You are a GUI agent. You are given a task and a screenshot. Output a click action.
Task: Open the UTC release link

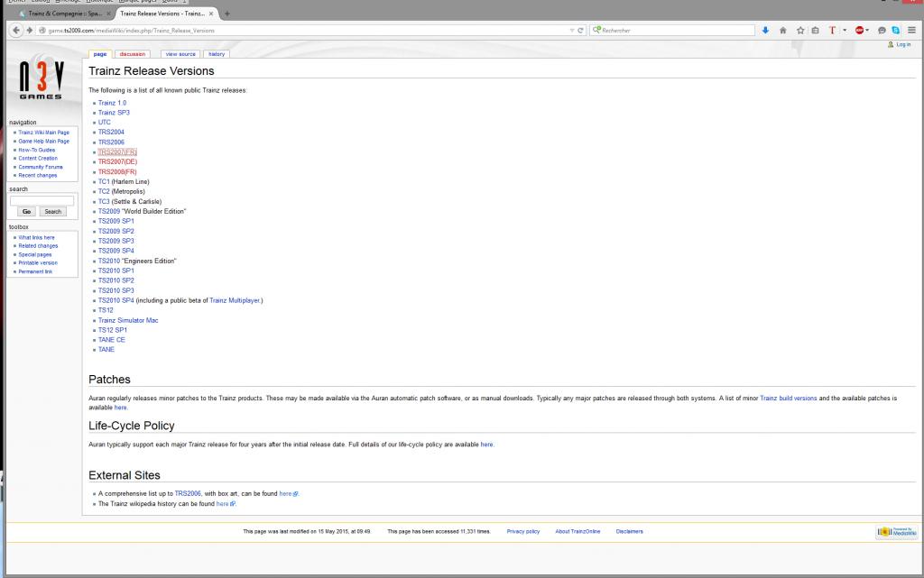pyautogui.click(x=105, y=123)
